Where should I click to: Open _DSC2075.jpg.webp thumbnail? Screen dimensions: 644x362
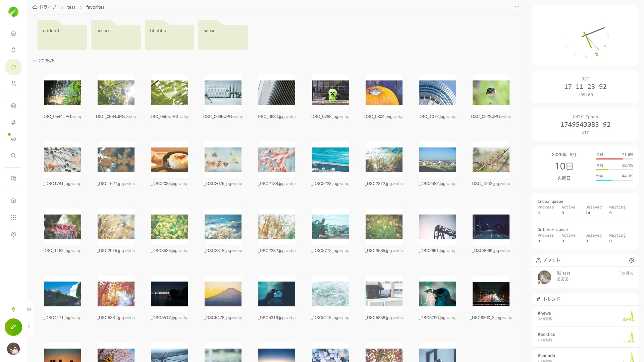click(223, 160)
